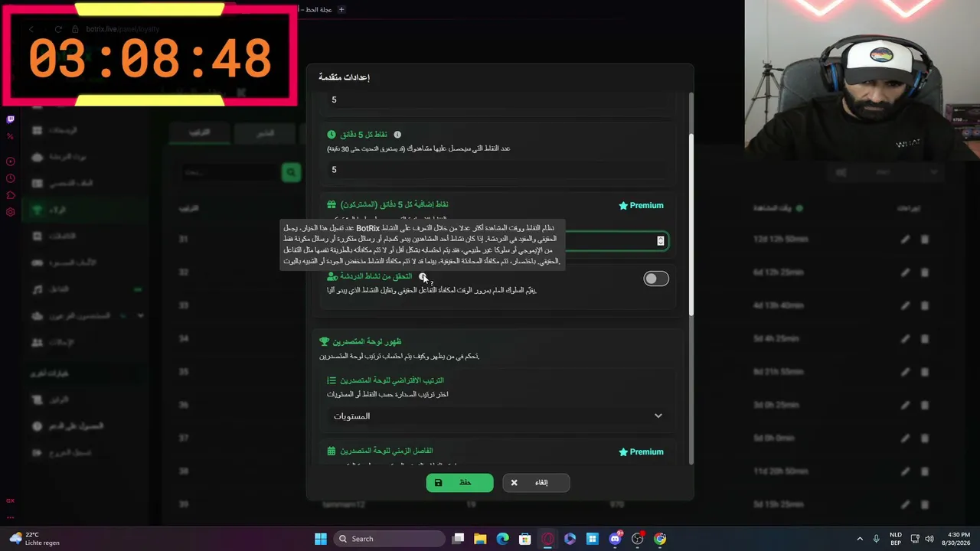Click the info icon beside 'التحقق من نشاط الدردشة'
Viewport: 980px width, 551px height.
(x=423, y=276)
